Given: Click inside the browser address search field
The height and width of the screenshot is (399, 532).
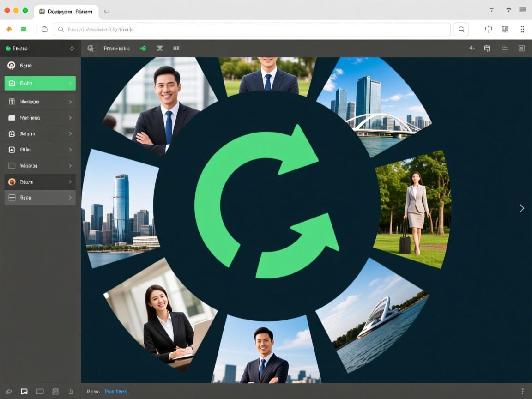Looking at the screenshot, I should click(x=254, y=29).
